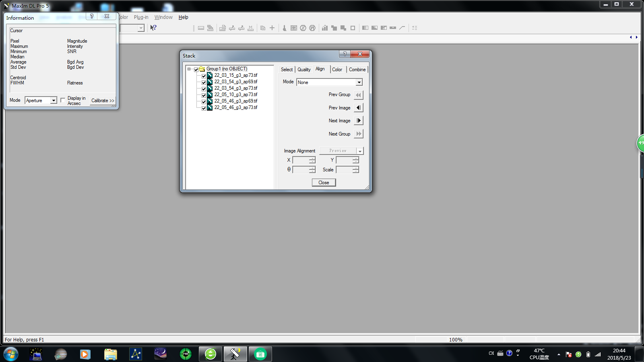Switch to the Quality tab

[304, 70]
